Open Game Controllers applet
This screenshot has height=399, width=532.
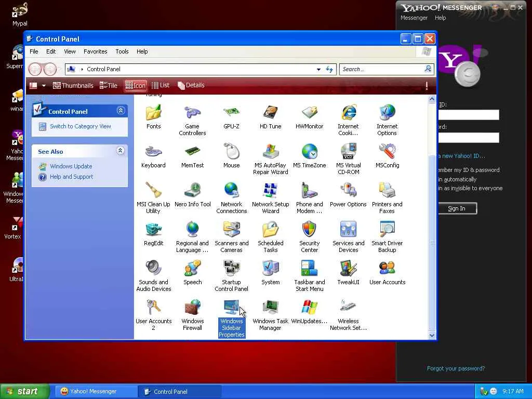click(192, 113)
